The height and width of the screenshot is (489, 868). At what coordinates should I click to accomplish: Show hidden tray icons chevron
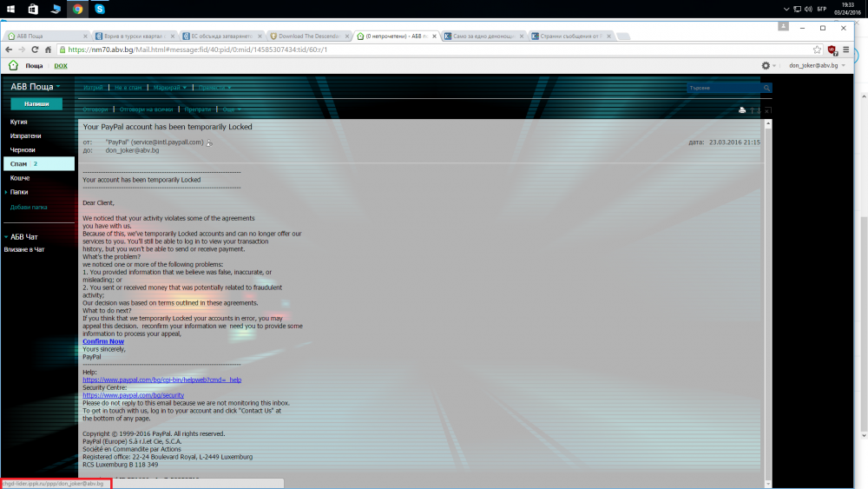(786, 9)
